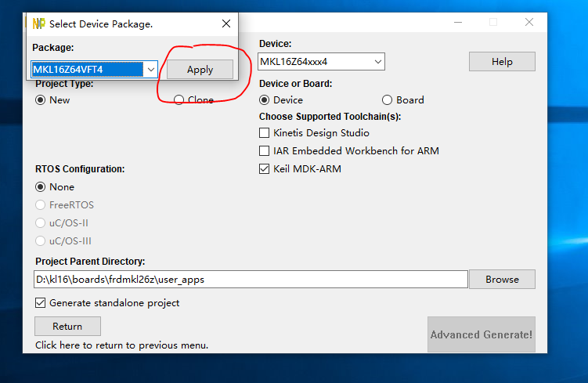The image size is (588, 383).
Task: Expand the Device dropdown MKL16Z64xxx4
Action: (378, 61)
